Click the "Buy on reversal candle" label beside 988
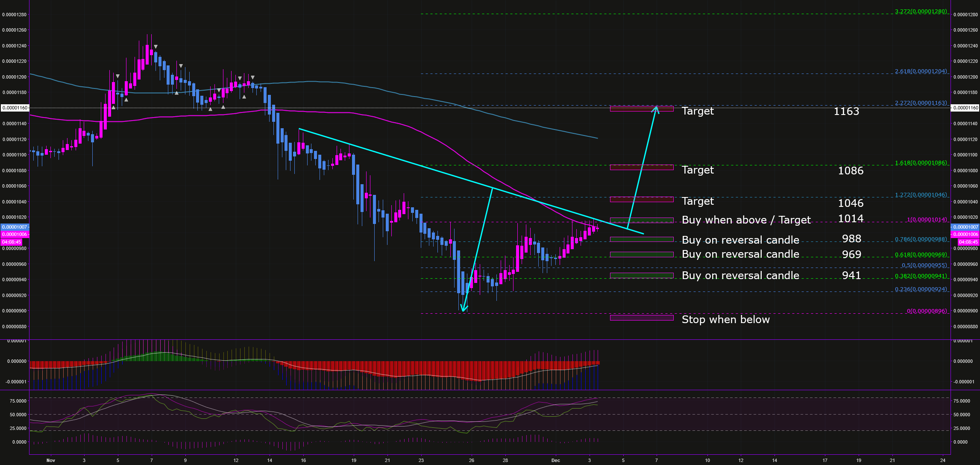Viewport: 980px width, 465px height. click(x=740, y=240)
